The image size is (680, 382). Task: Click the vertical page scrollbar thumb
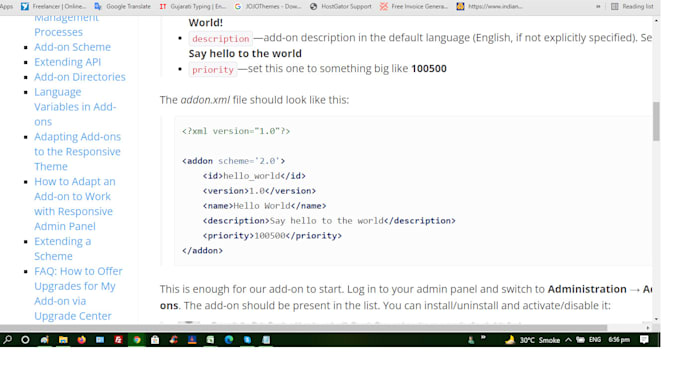click(657, 121)
